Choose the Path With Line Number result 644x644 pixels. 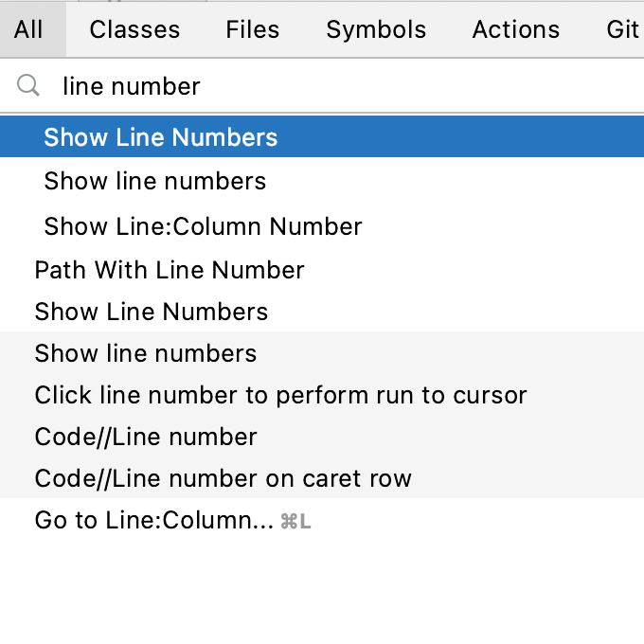click(170, 270)
